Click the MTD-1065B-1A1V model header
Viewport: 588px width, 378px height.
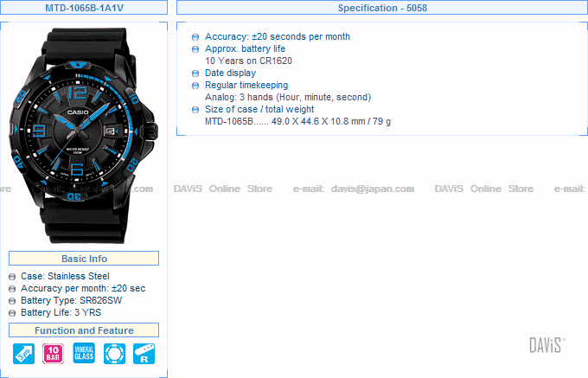84,8
